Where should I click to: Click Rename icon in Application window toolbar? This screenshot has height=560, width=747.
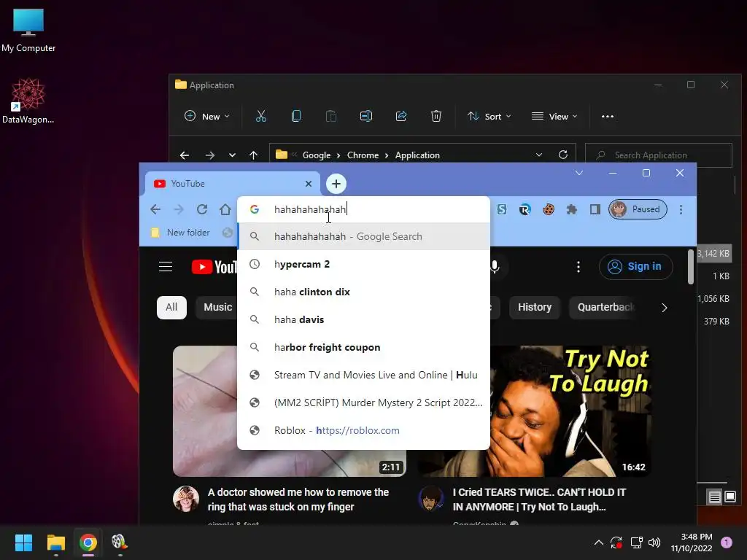coord(366,116)
